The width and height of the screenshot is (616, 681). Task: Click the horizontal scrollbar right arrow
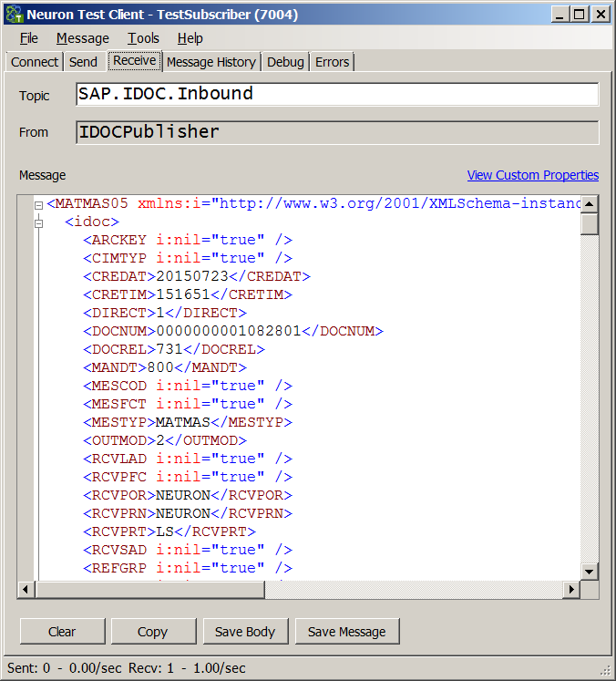pyautogui.click(x=571, y=589)
